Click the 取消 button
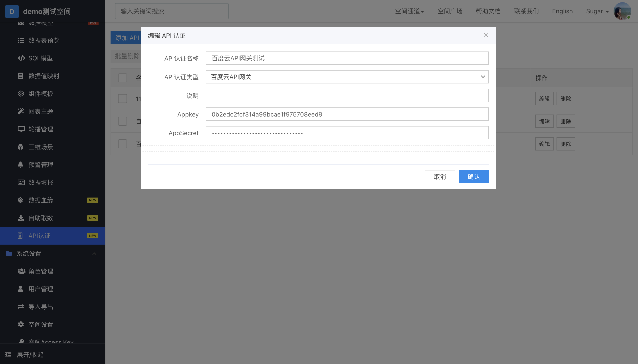Viewport: 638px width, 364px height. (440, 177)
